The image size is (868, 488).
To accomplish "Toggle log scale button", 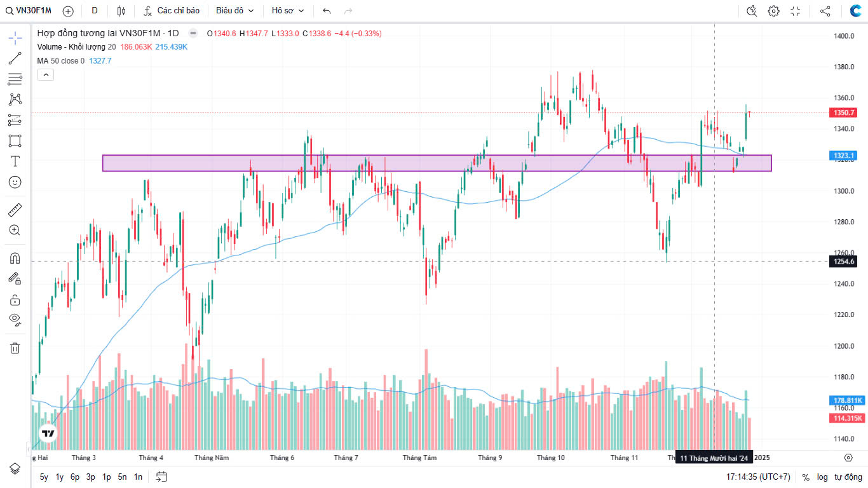I will tap(822, 477).
